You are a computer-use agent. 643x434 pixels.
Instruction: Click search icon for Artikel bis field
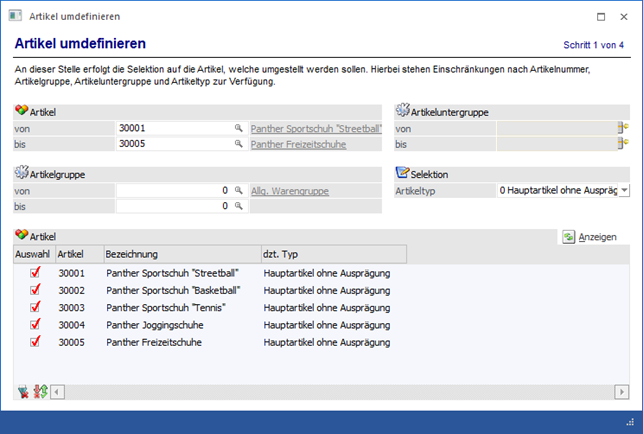(239, 144)
